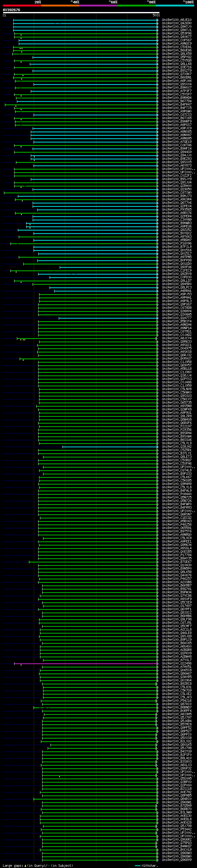Click hit label UniRef100_A7AV51
This screenshot has width=197, height=868.
(177, 667)
